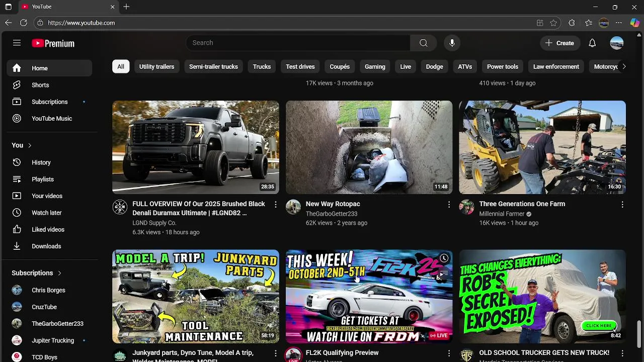Refresh the browser page

point(23,23)
